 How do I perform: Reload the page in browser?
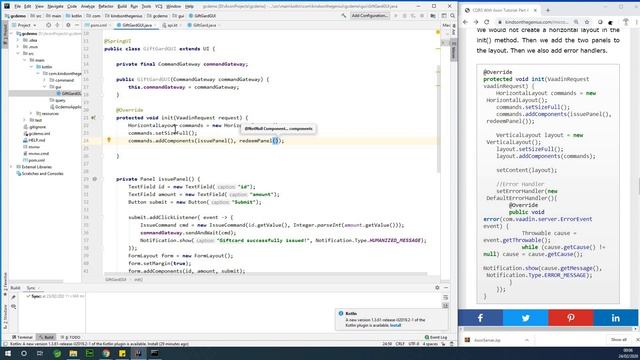point(487,22)
